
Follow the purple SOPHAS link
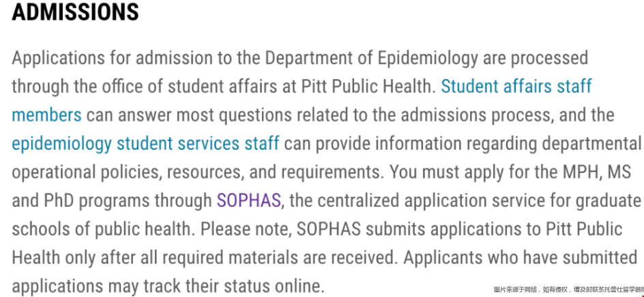(249, 201)
